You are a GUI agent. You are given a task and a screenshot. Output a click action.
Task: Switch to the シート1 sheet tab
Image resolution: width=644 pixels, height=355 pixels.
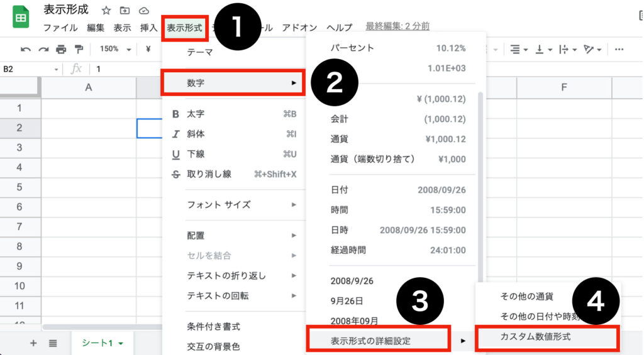tap(97, 343)
